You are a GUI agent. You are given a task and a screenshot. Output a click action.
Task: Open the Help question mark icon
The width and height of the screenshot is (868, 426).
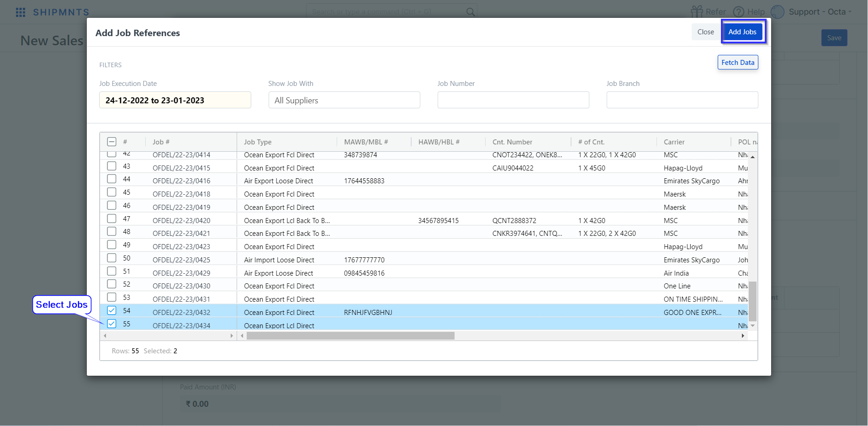click(x=739, y=12)
